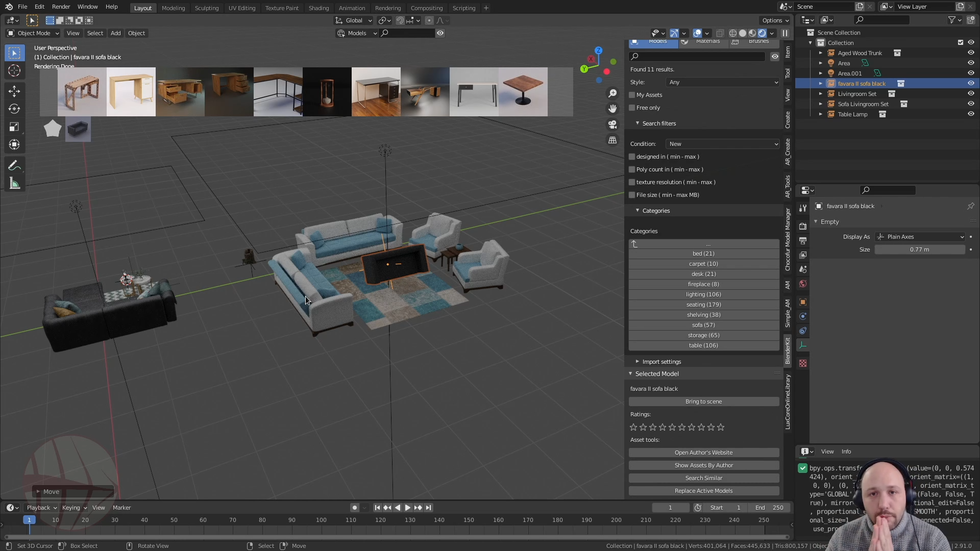The height and width of the screenshot is (551, 980).
Task: Select the Scale tool
Action: pyautogui.click(x=14, y=127)
